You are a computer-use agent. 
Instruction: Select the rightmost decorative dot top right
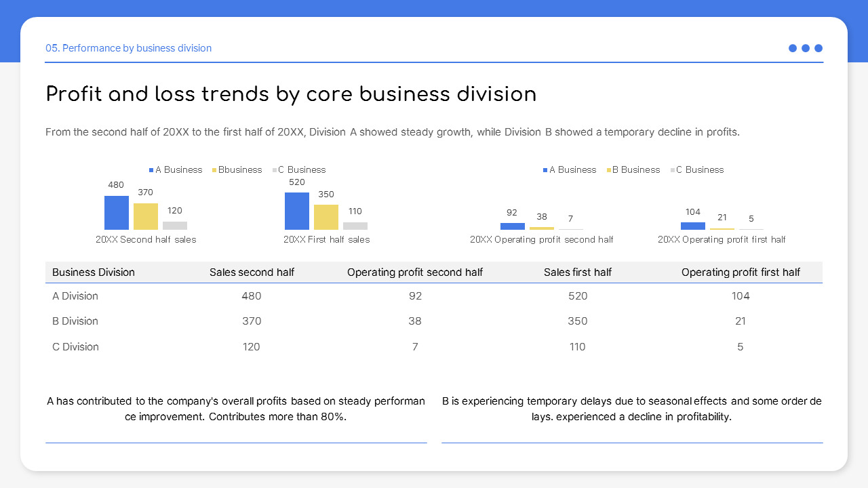tap(818, 48)
